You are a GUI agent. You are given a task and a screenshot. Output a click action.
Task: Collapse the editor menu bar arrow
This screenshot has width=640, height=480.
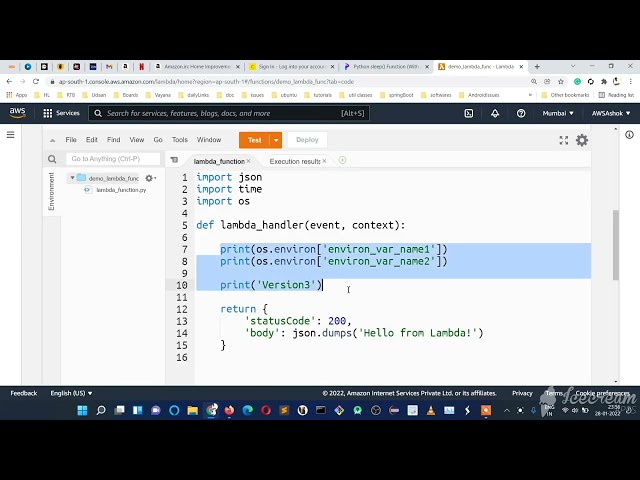[x=53, y=140]
